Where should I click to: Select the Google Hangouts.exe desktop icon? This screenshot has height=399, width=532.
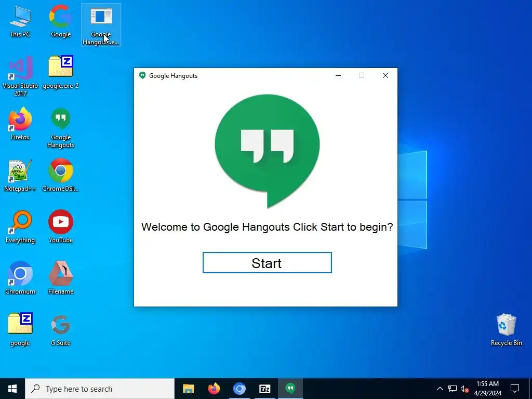[x=101, y=25]
